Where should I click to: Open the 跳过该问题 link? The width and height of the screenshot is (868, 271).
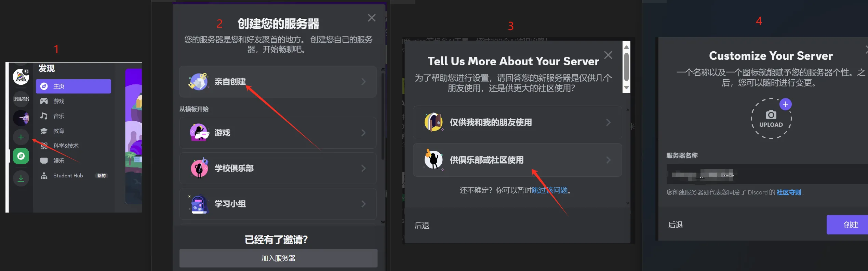point(549,190)
